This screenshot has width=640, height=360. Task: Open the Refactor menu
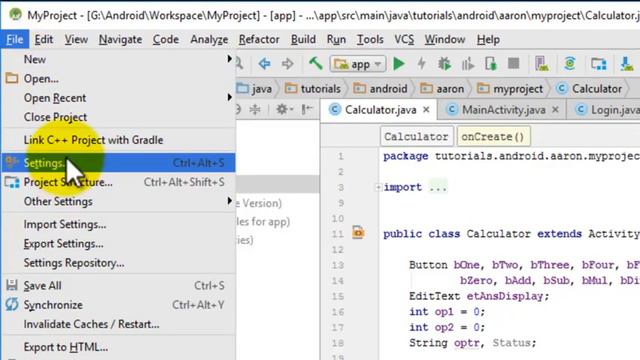click(259, 40)
